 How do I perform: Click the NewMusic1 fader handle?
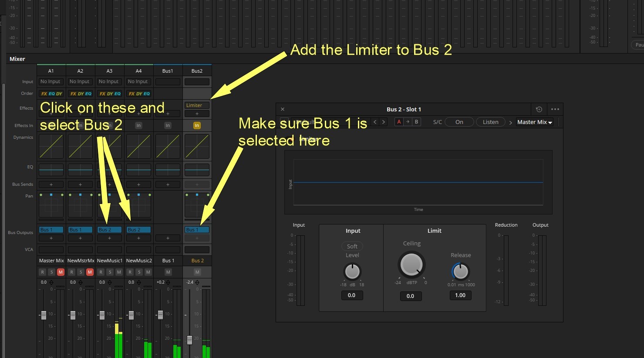[x=102, y=315]
